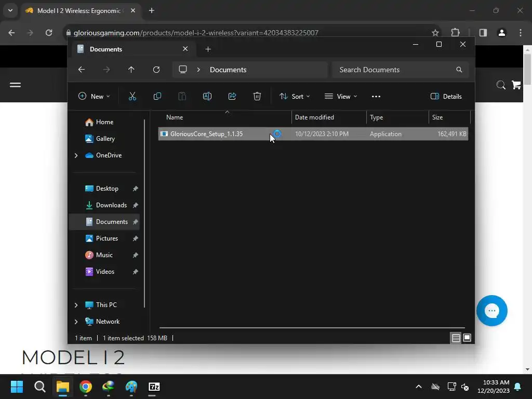Viewport: 532px width, 399px height.
Task: Select the GloriousCore_Setup_1.1.35 file
Action: point(313,134)
